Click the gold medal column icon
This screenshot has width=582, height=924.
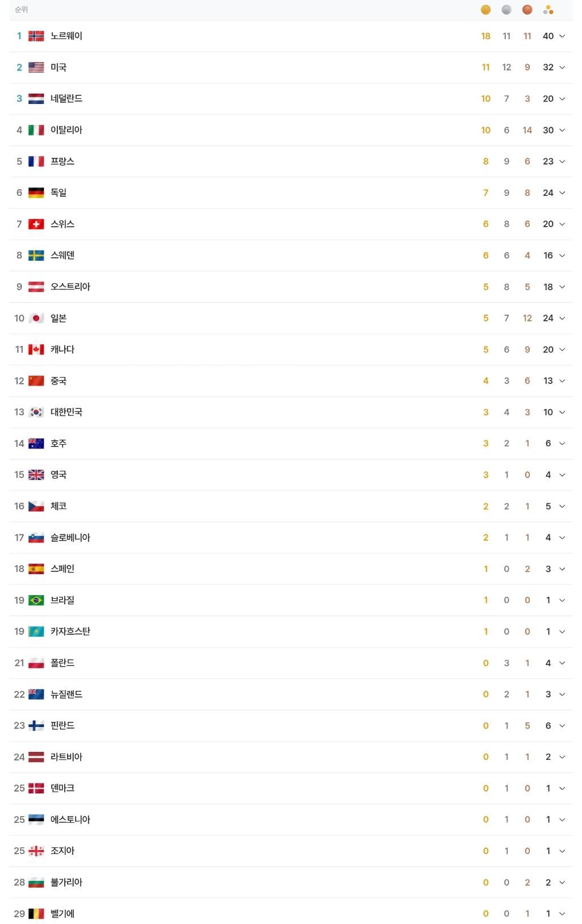[485, 10]
